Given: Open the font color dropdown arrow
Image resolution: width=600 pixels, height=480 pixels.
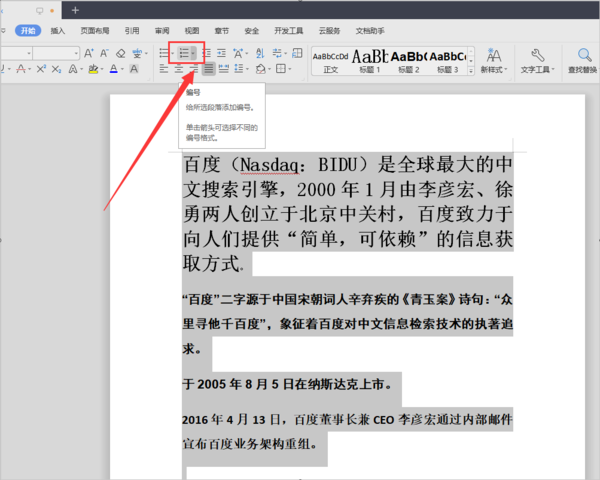Looking at the screenshot, I should 122,69.
